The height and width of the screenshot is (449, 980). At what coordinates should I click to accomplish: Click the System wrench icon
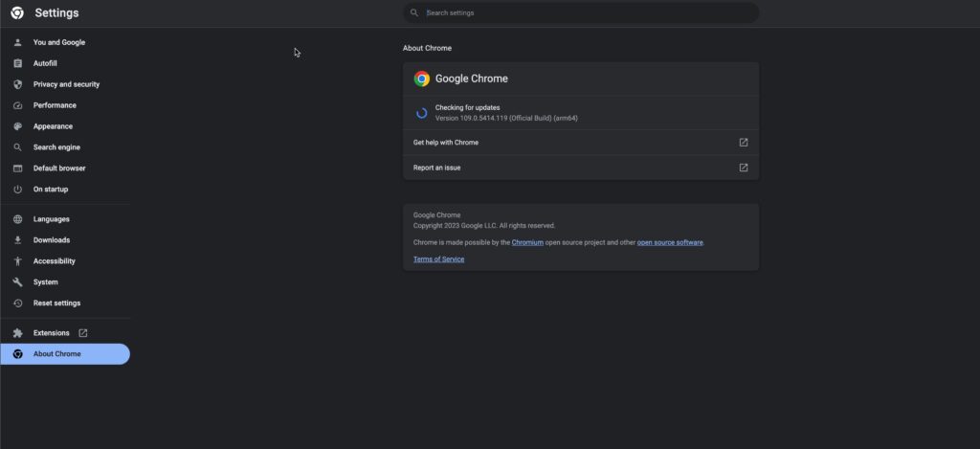point(17,282)
